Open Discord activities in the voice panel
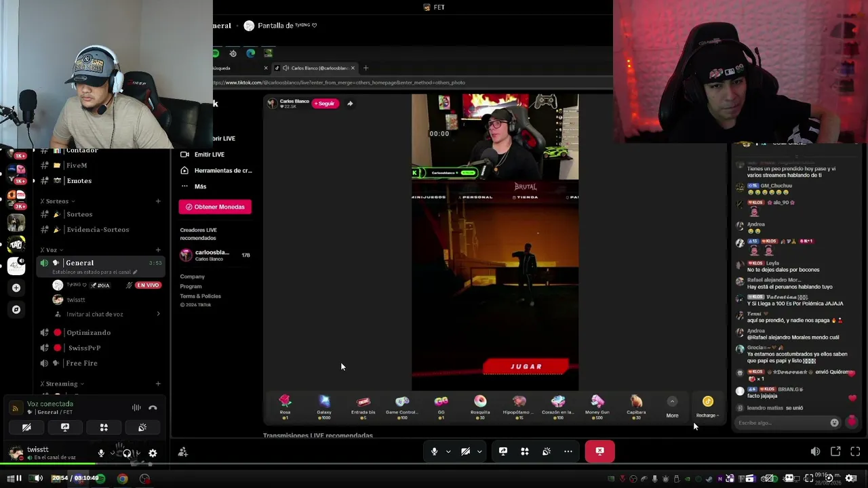This screenshot has width=868, height=488. [x=104, y=428]
